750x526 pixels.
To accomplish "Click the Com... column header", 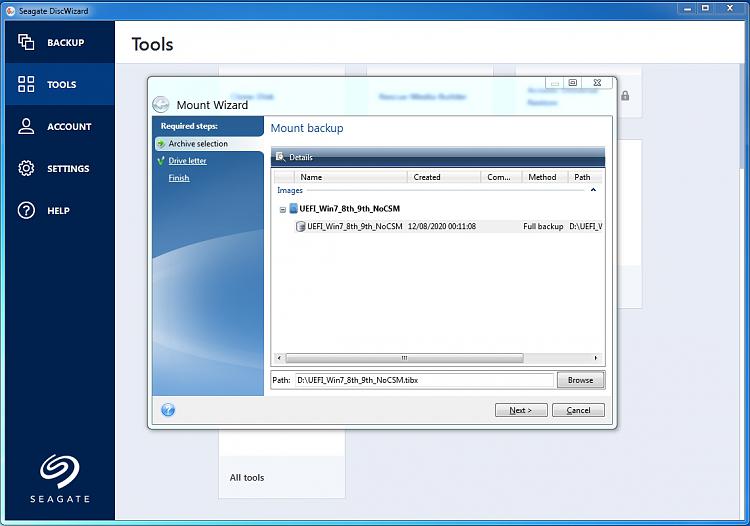I will (501, 177).
